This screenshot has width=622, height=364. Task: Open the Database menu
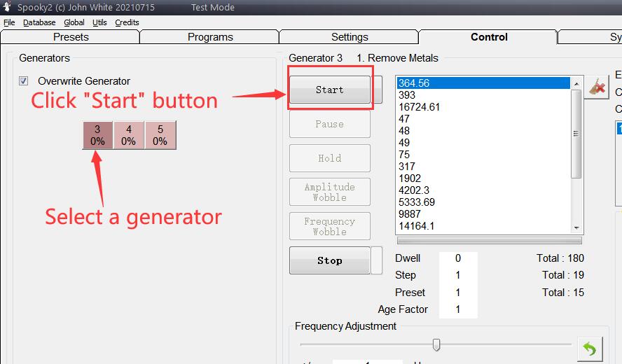(39, 22)
